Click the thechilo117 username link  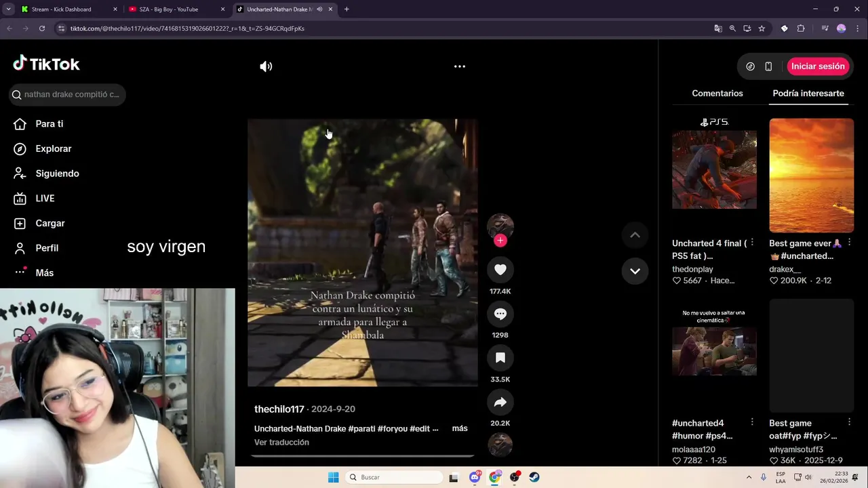279,409
